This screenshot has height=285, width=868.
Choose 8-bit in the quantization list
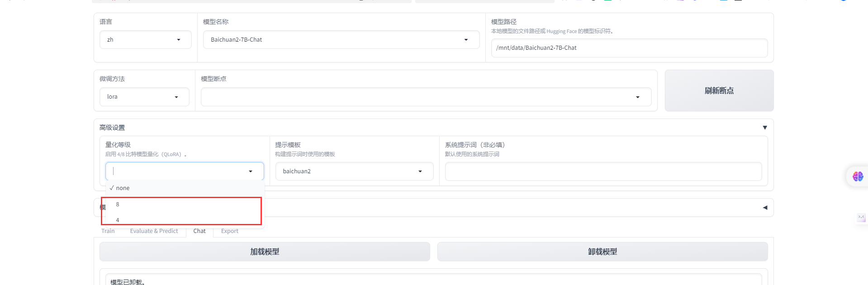click(x=118, y=204)
